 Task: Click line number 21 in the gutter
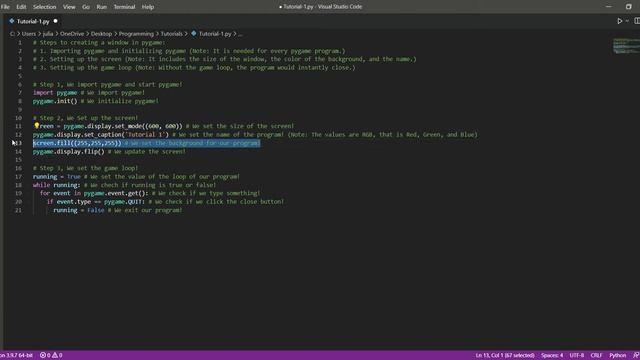click(18, 210)
